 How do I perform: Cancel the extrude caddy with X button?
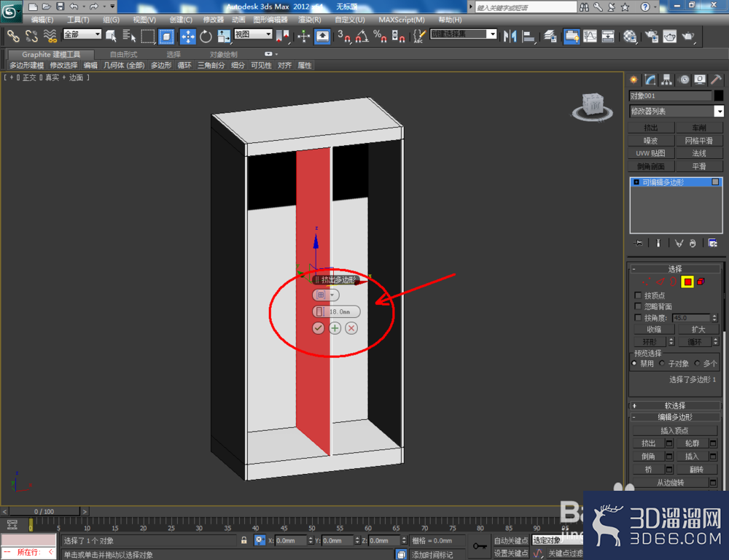click(x=351, y=328)
